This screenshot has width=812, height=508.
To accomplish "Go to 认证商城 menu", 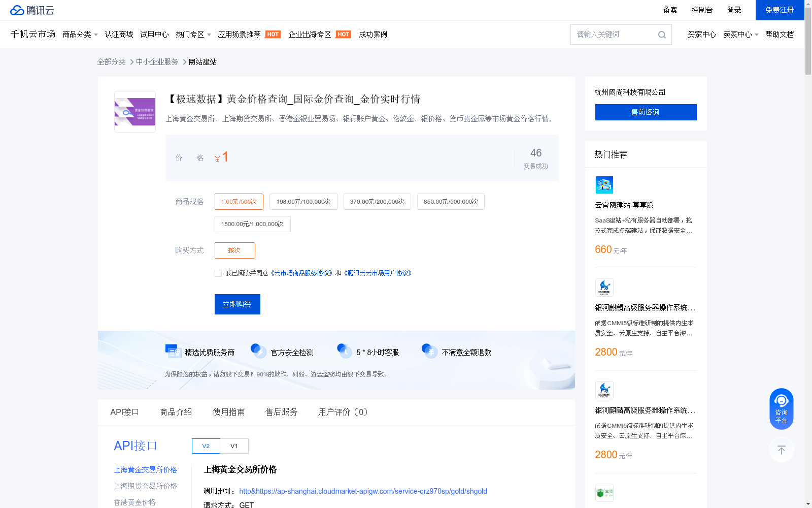I will pyautogui.click(x=119, y=35).
